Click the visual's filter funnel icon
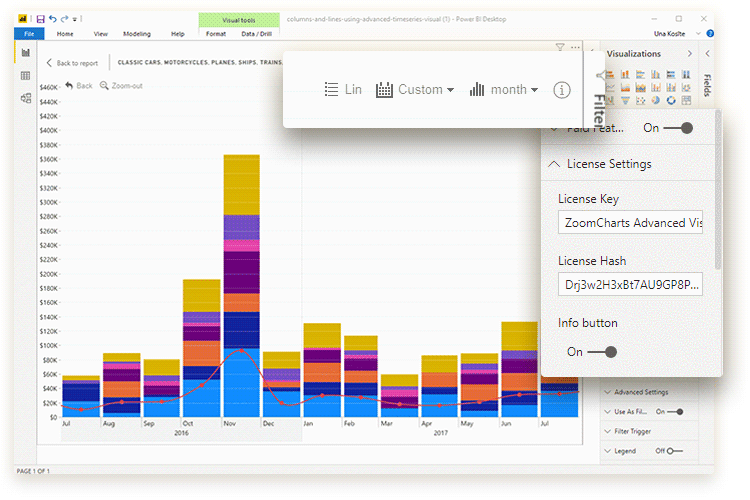Screen dimensions: 750x500 pyautogui.click(x=560, y=47)
